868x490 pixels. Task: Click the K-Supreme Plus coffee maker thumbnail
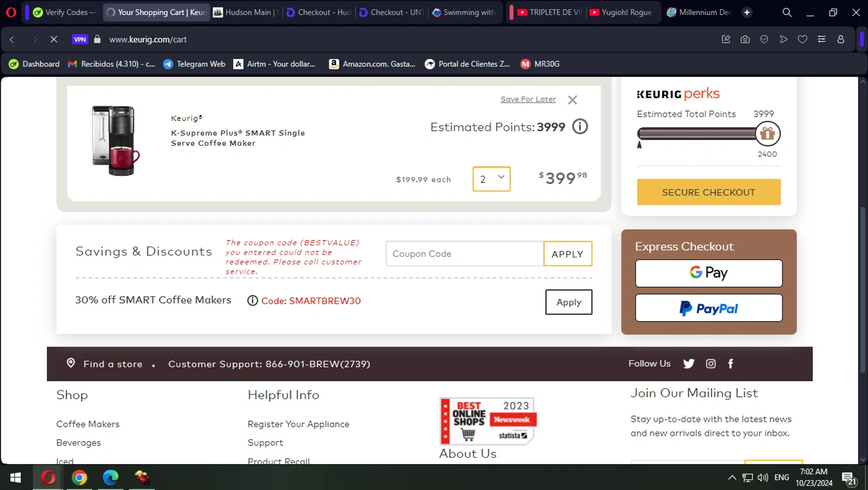116,141
